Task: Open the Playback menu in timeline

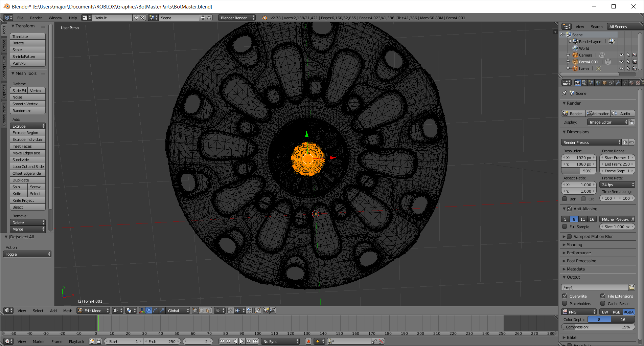Action: (x=76, y=341)
